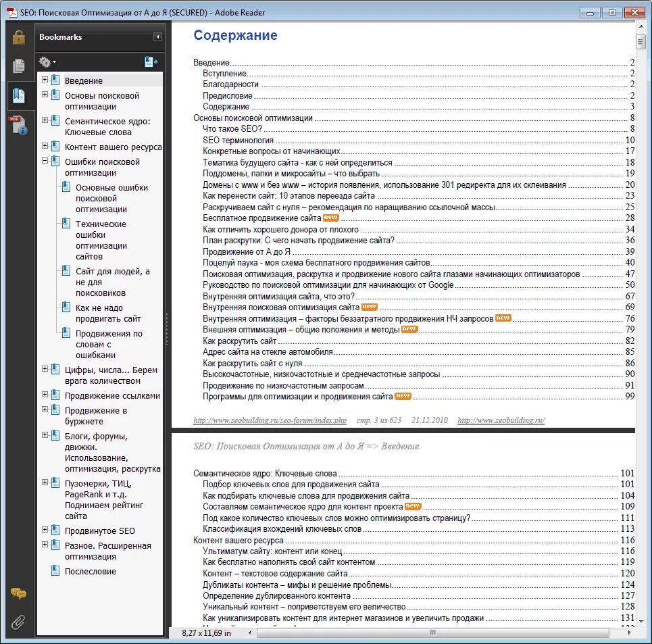The height and width of the screenshot is (644, 652).
Task: Click bookmark icon beside Продвинутое SEO
Action: [x=55, y=530]
